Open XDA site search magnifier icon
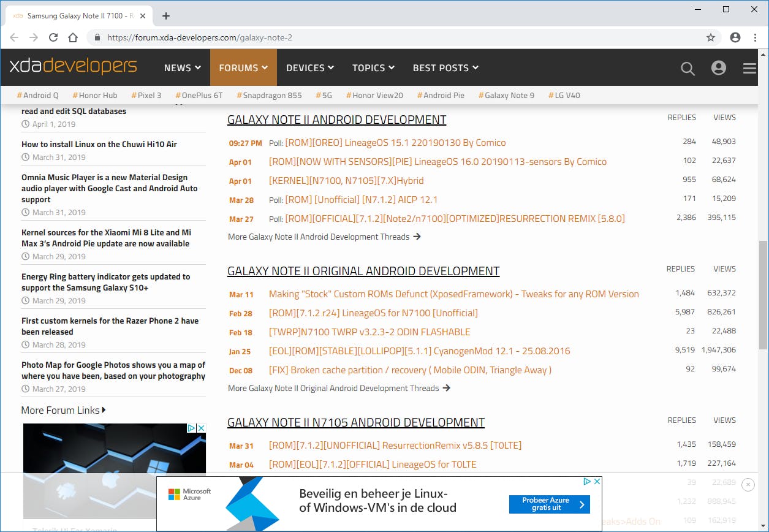The image size is (769, 532). click(688, 68)
